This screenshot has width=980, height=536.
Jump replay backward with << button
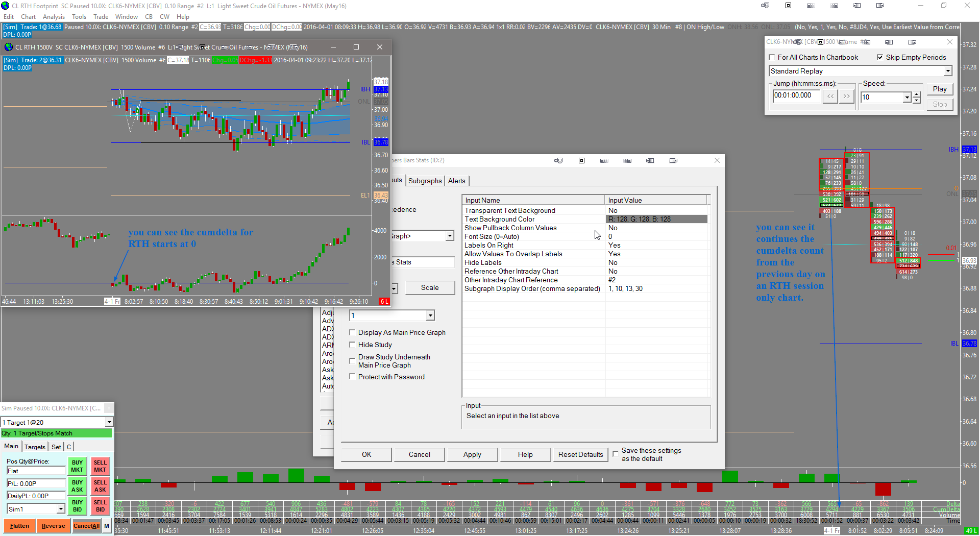click(830, 96)
